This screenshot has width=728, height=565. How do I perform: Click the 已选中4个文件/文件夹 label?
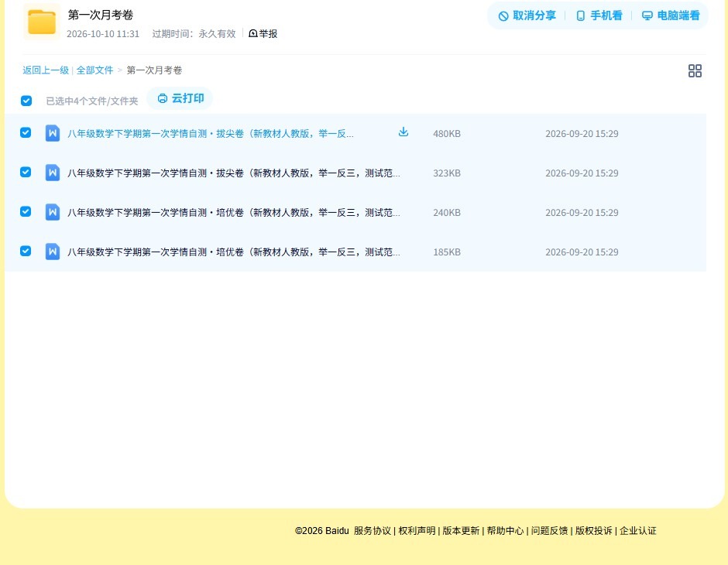[92, 101]
